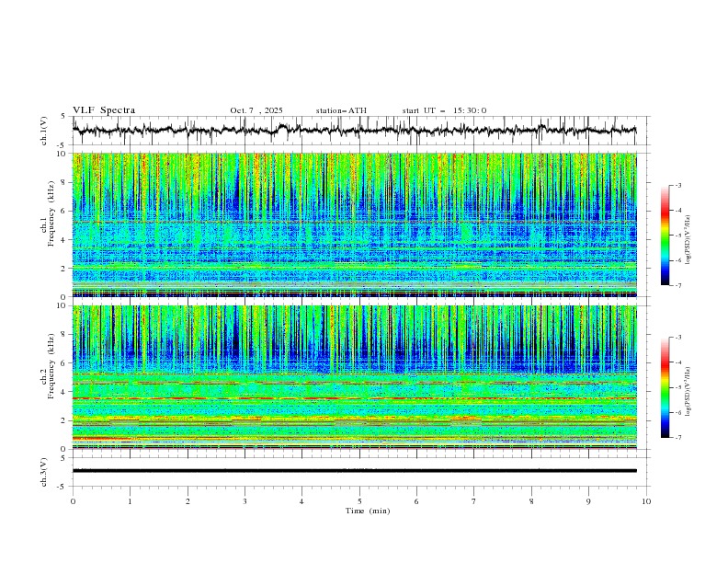Click the time axis tick label "3"
The width and height of the screenshot is (728, 563).
coord(245,501)
